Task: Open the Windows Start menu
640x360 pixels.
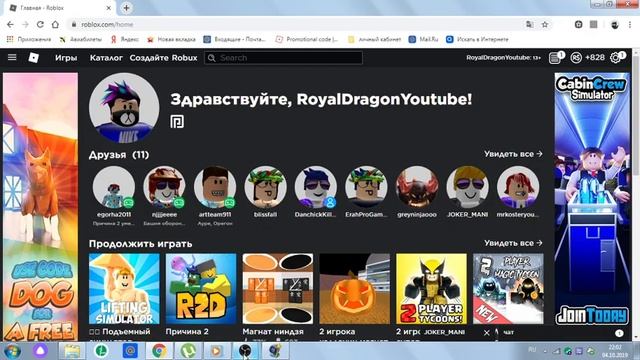Action: 12,351
